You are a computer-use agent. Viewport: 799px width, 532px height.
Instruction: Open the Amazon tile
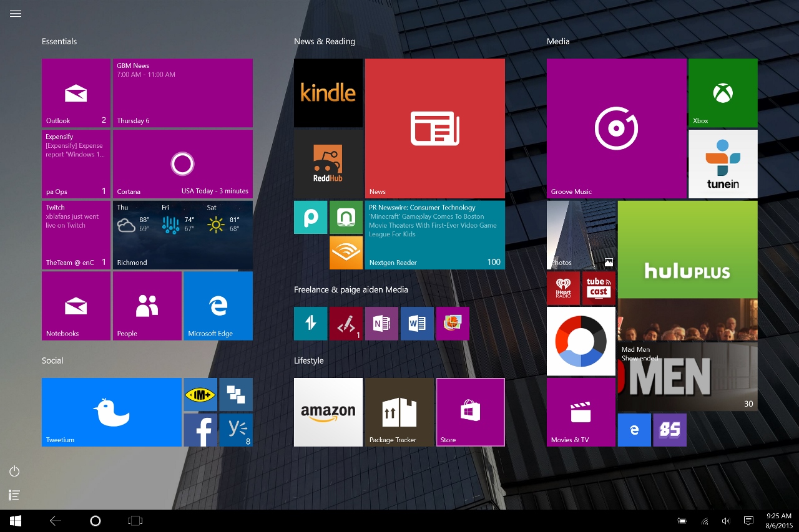[328, 412]
